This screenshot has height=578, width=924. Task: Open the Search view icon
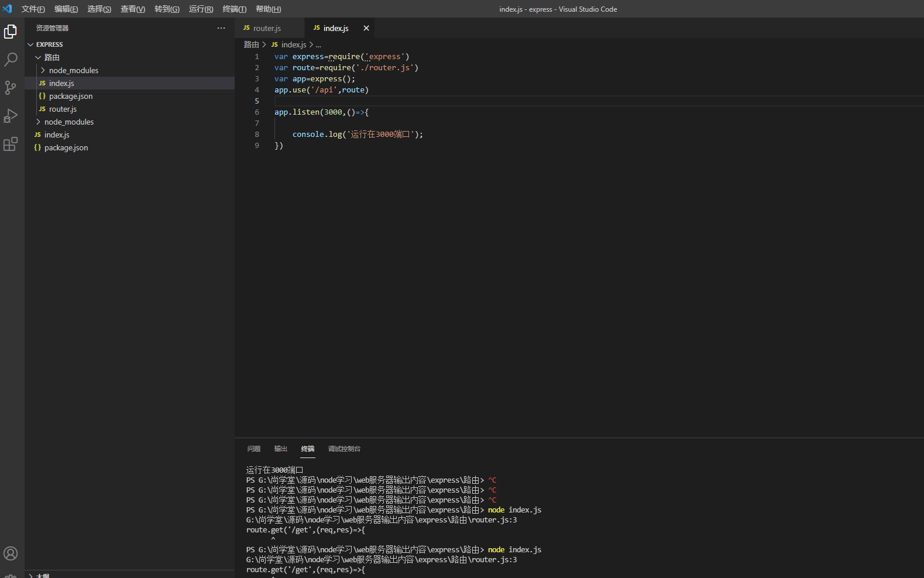tap(11, 60)
